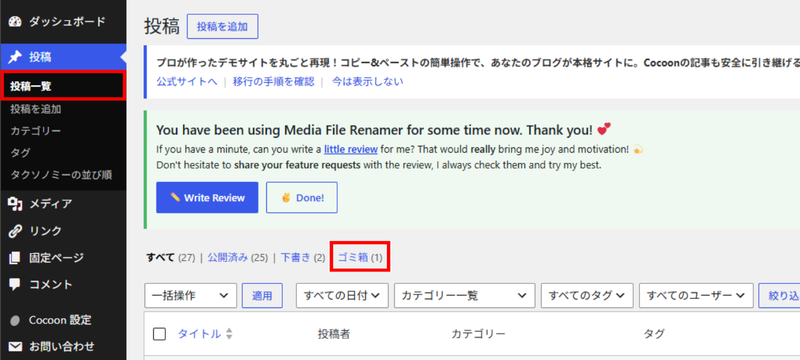Open タクソノミーの並び順 submenu item
The height and width of the screenshot is (360, 800).
[x=61, y=175]
